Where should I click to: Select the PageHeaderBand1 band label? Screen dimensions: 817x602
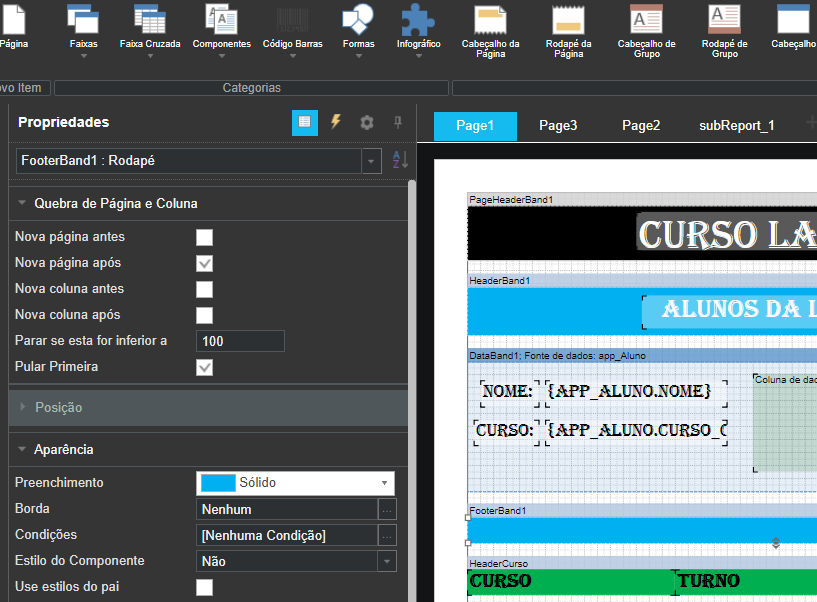pyautogui.click(x=511, y=200)
